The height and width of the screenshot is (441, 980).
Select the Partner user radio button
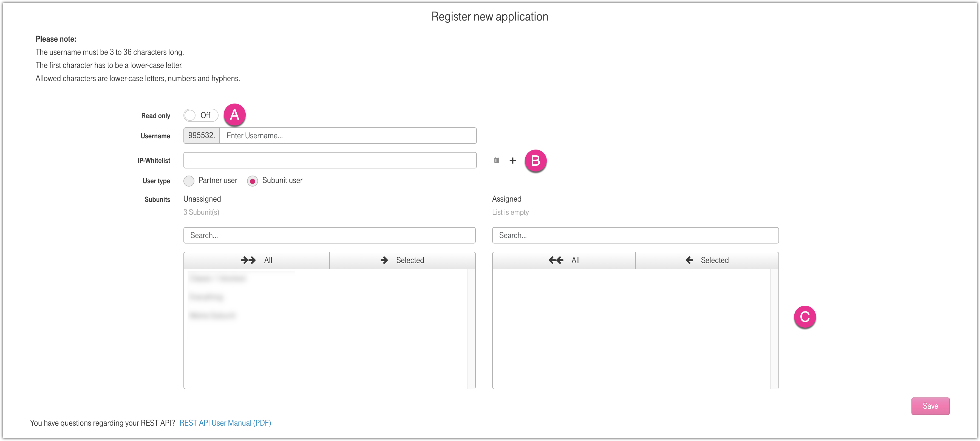click(x=189, y=181)
